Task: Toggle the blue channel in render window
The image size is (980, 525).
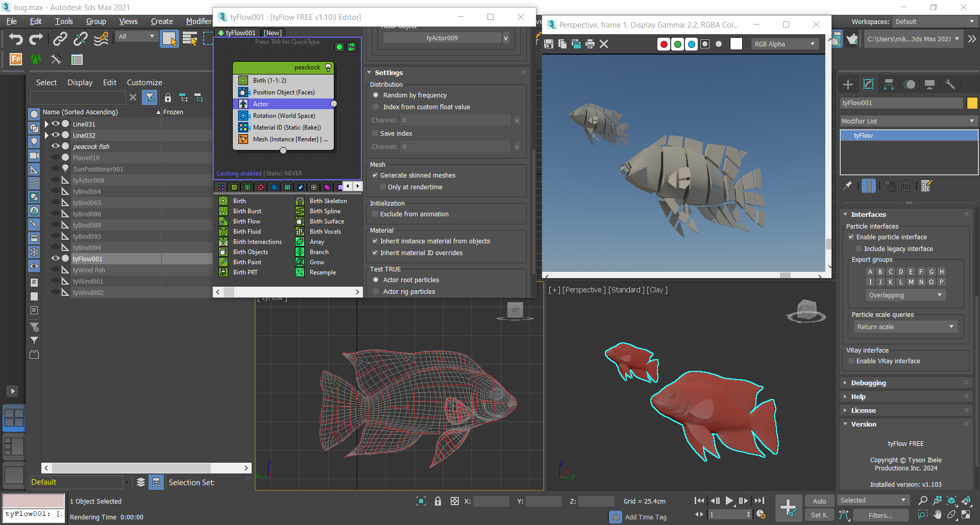Action: click(x=692, y=44)
